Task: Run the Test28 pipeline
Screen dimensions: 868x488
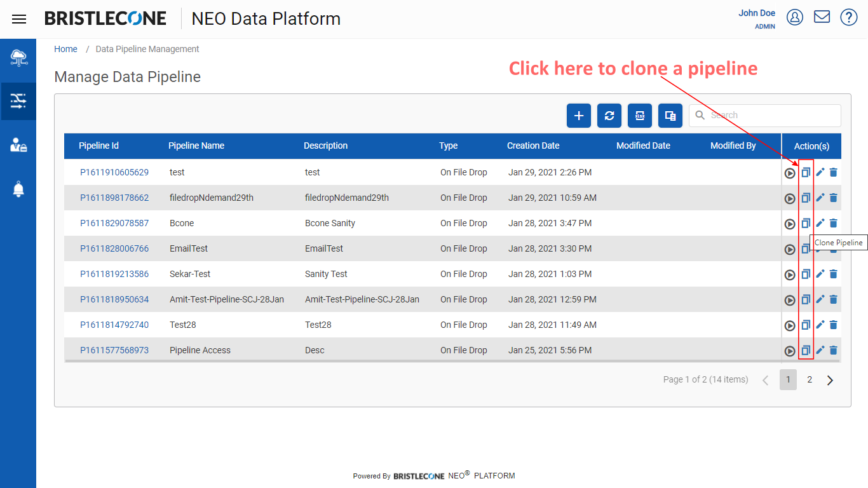Action: click(790, 325)
